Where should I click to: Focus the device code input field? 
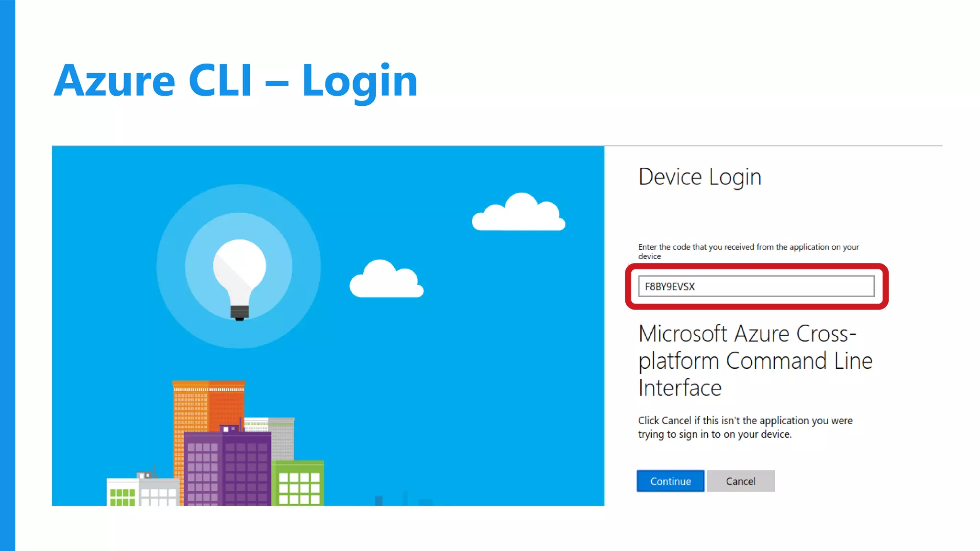pos(757,286)
